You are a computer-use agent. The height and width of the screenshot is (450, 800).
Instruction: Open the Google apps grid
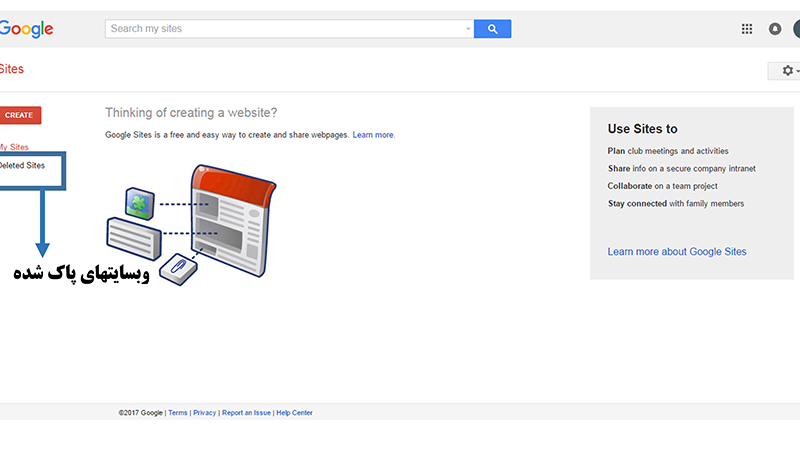point(747,29)
